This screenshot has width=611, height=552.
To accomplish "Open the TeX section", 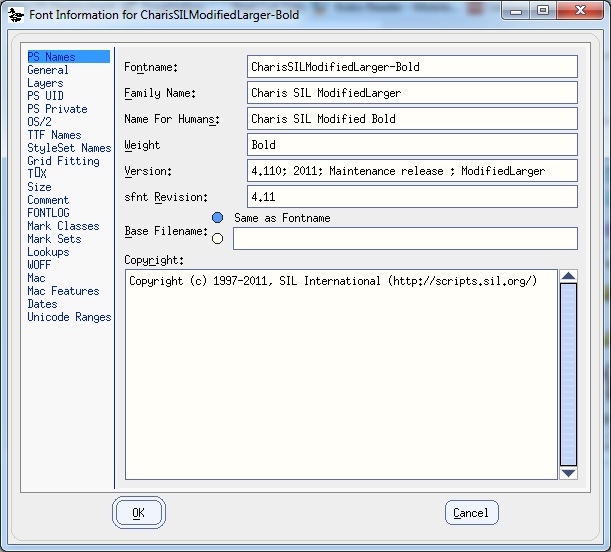I will point(37,174).
